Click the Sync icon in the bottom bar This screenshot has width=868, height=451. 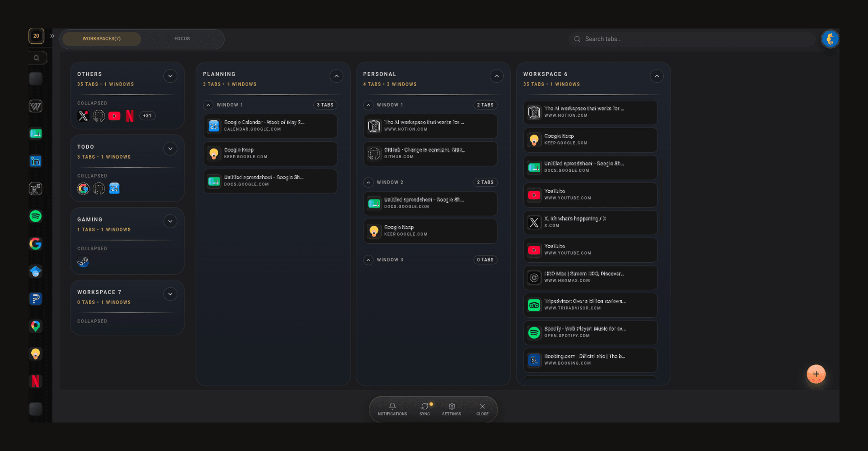pos(424,409)
